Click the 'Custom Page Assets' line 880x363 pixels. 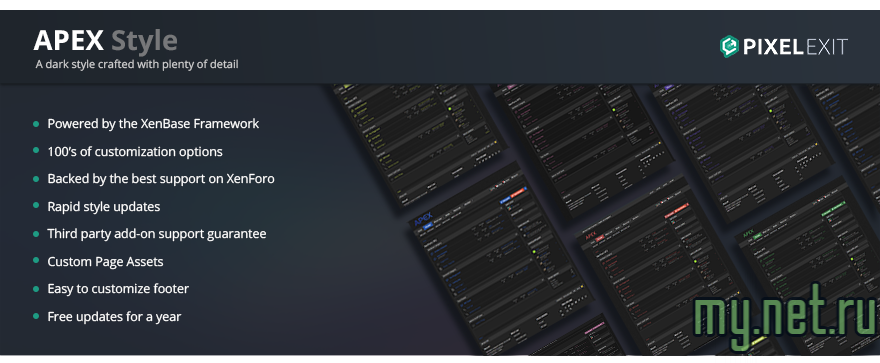tap(106, 262)
